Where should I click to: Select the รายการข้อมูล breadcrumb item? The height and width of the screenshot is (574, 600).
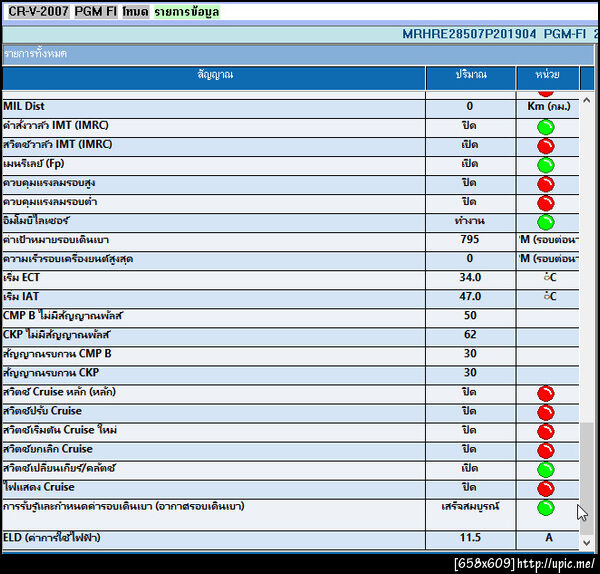point(187,11)
